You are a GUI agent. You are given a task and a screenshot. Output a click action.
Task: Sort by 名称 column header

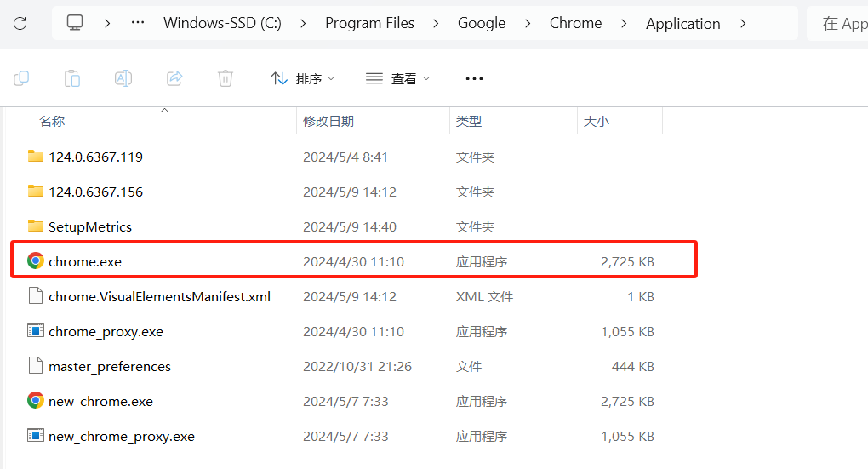click(x=52, y=121)
